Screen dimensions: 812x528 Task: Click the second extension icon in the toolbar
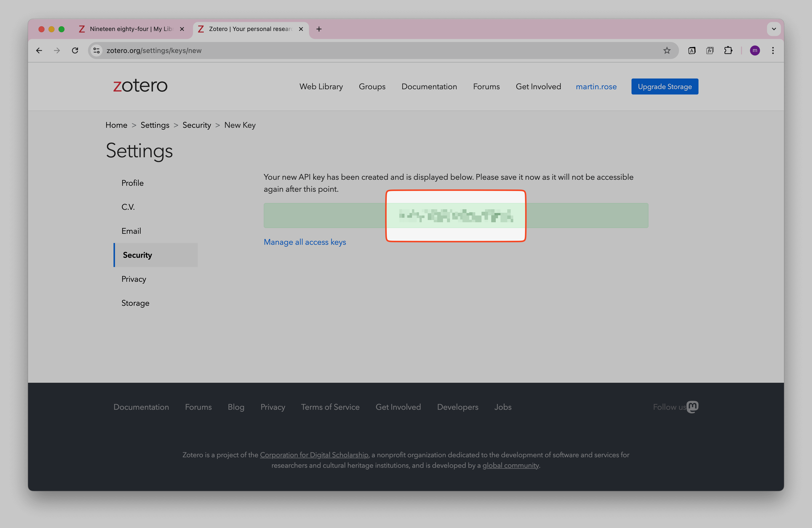(x=710, y=50)
